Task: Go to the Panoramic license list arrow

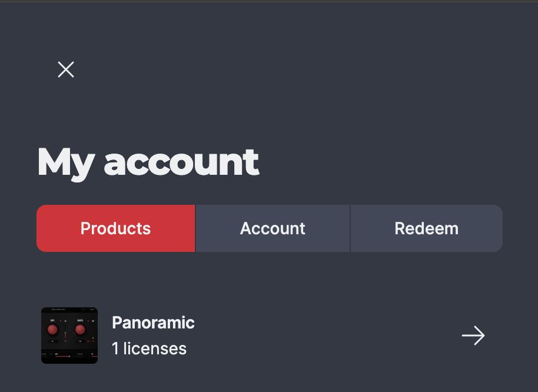Action: pos(473,335)
